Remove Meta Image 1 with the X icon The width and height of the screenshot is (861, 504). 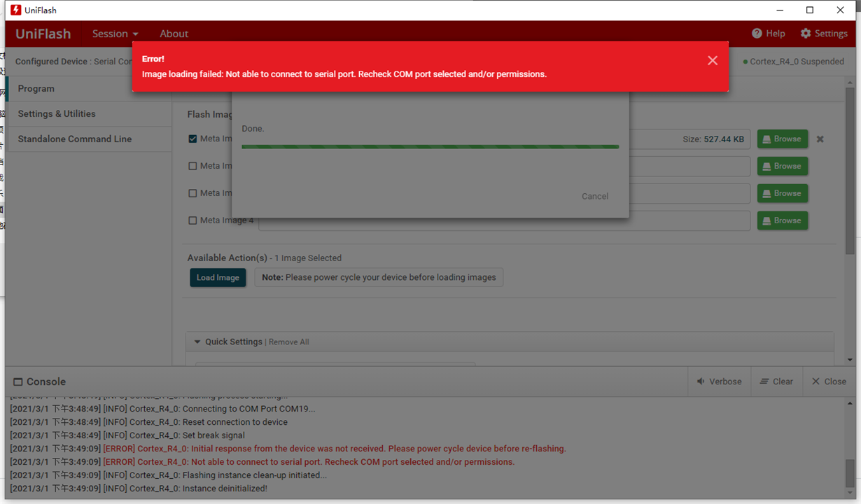[x=820, y=139]
